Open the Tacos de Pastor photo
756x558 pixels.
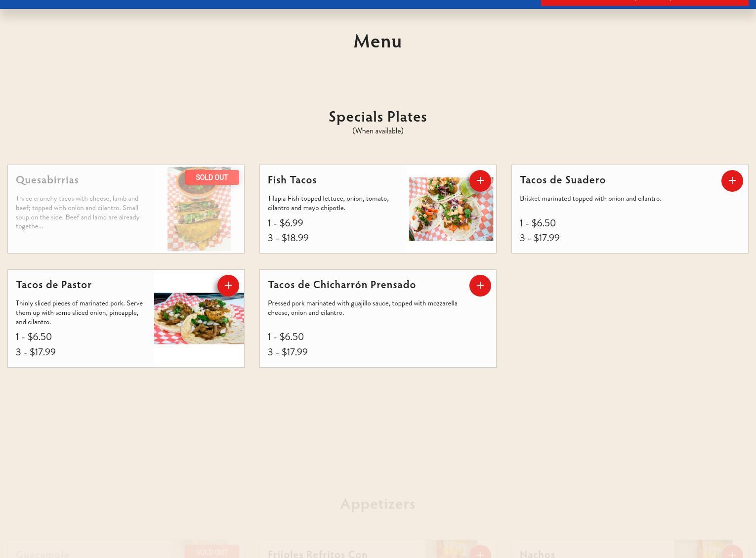(199, 318)
